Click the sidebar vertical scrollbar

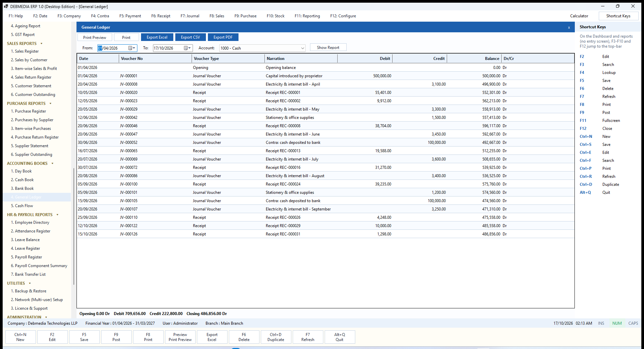coord(74,226)
